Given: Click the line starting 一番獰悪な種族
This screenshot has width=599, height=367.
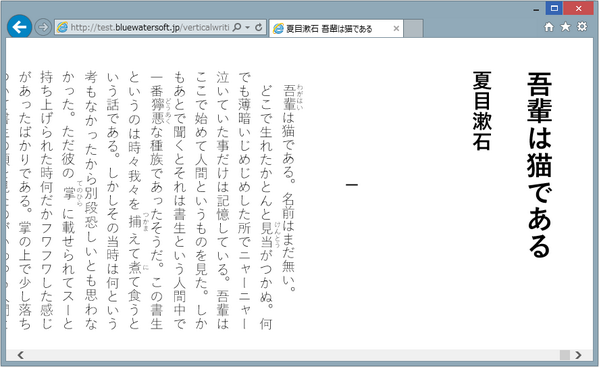Looking at the screenshot, I should tap(157, 200).
